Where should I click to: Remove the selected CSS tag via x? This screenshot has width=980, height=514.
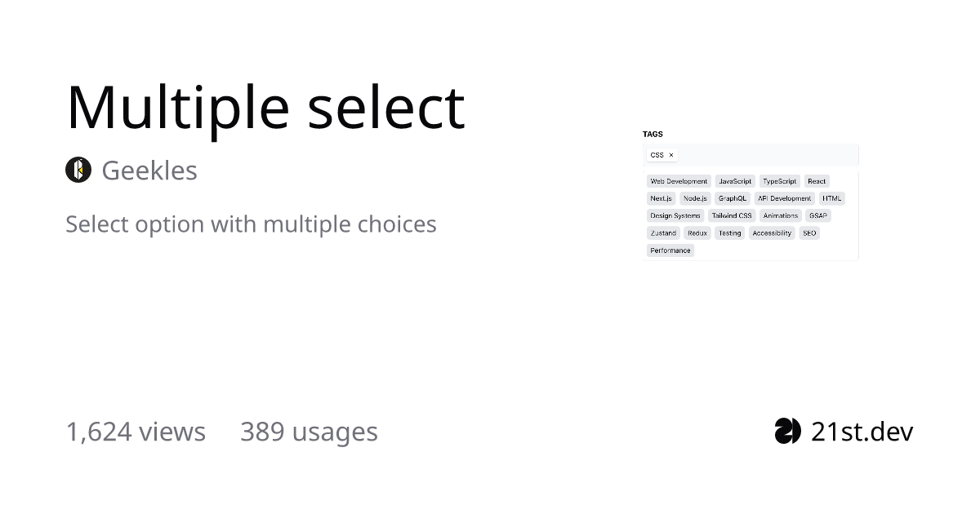671,155
